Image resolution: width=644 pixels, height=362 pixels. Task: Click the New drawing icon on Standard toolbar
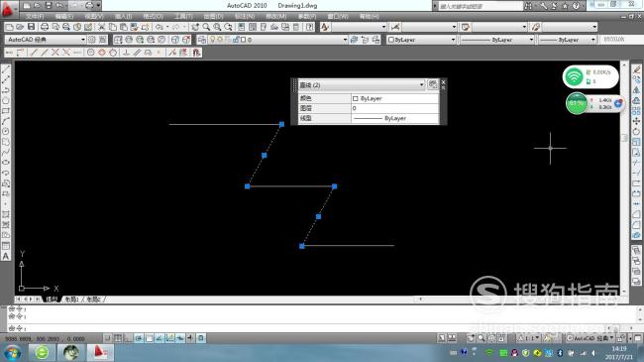tap(9, 27)
